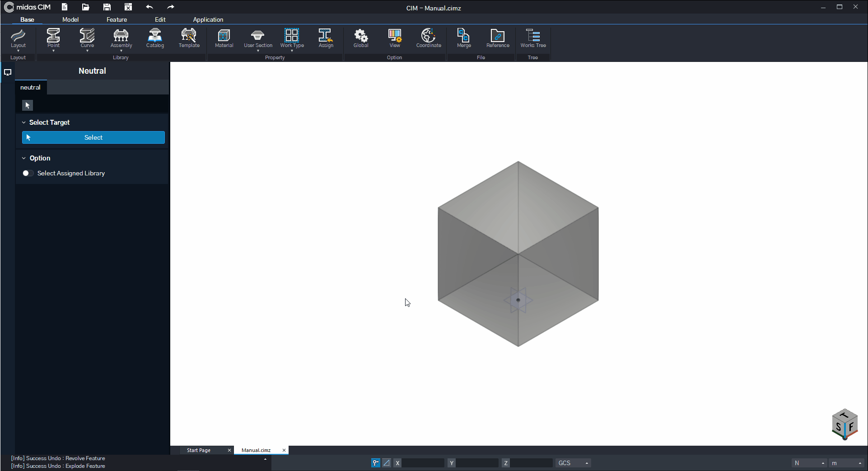This screenshot has width=868, height=471.
Task: Open the Template library
Action: tap(189, 38)
